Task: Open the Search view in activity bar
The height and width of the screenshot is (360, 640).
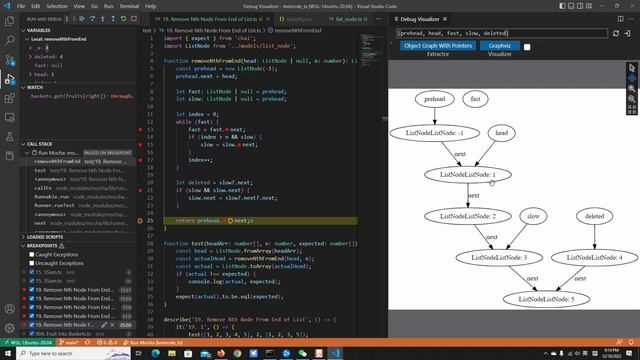Action: [9, 40]
